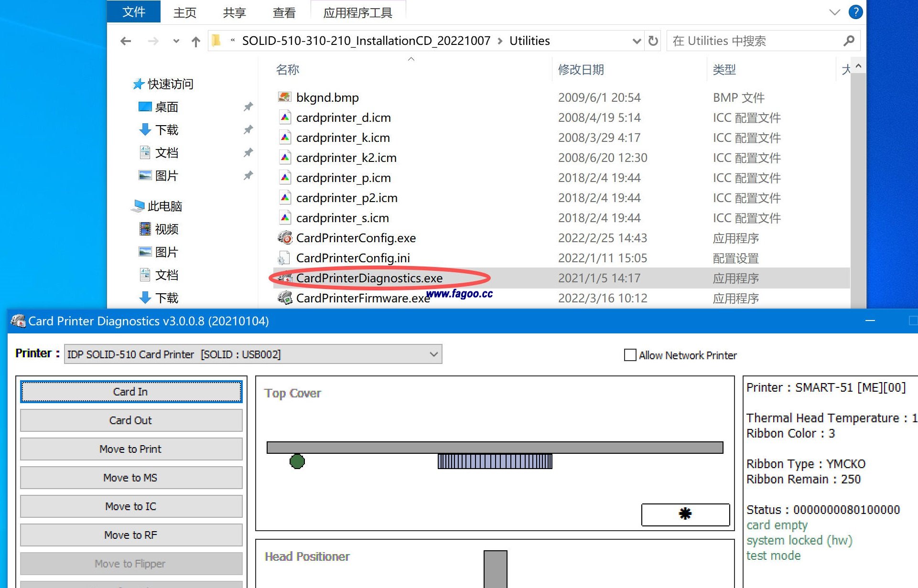Click the Up directory arrow
The width and height of the screenshot is (918, 588).
tap(195, 42)
